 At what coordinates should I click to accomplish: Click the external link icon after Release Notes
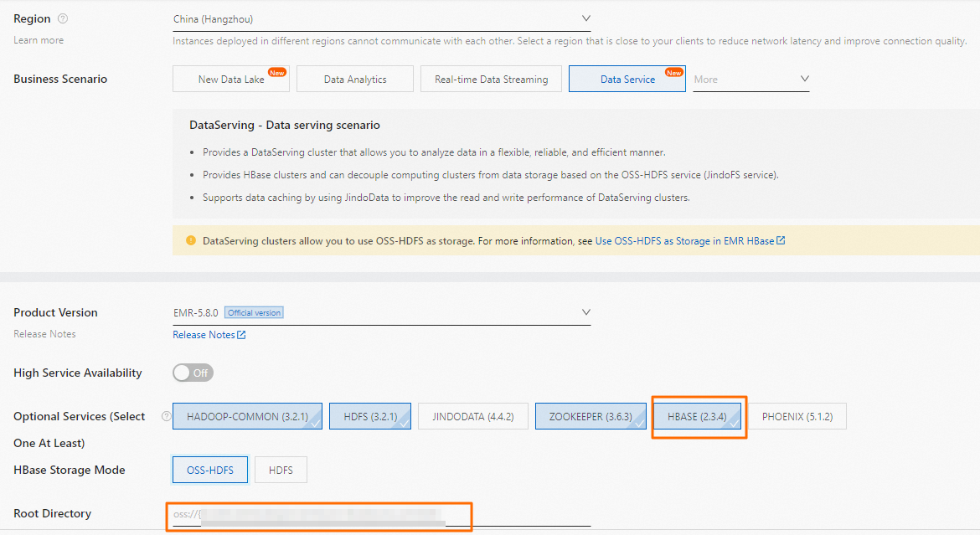point(240,334)
